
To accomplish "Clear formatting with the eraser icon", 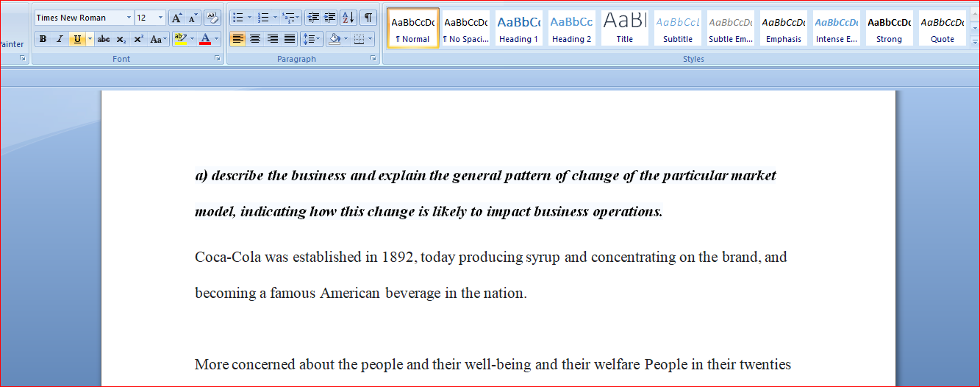I will coord(212,18).
